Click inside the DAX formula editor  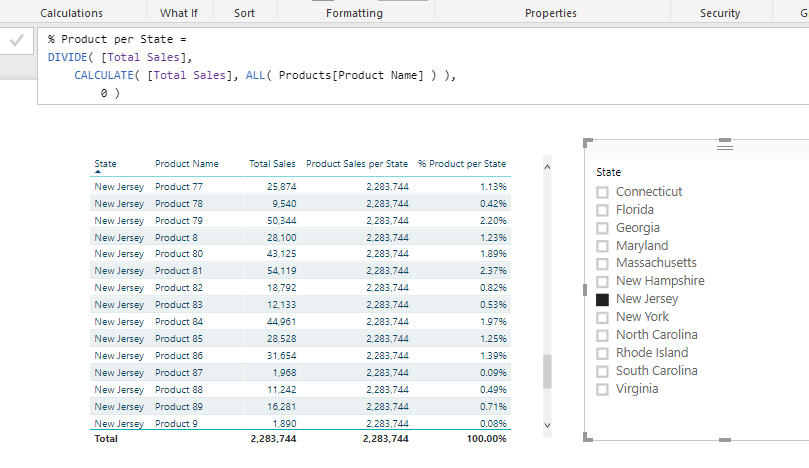pos(423,66)
